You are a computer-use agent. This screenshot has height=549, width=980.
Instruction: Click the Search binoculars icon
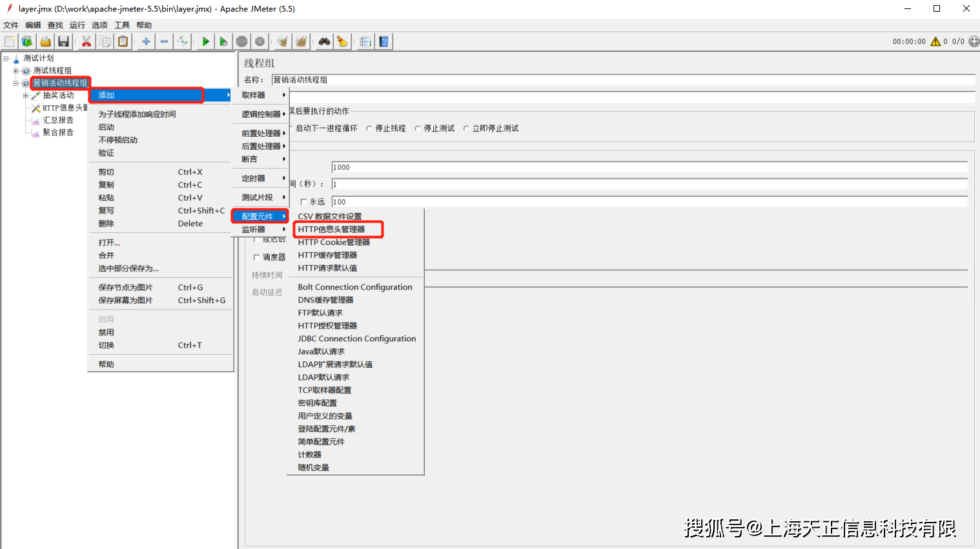[324, 41]
